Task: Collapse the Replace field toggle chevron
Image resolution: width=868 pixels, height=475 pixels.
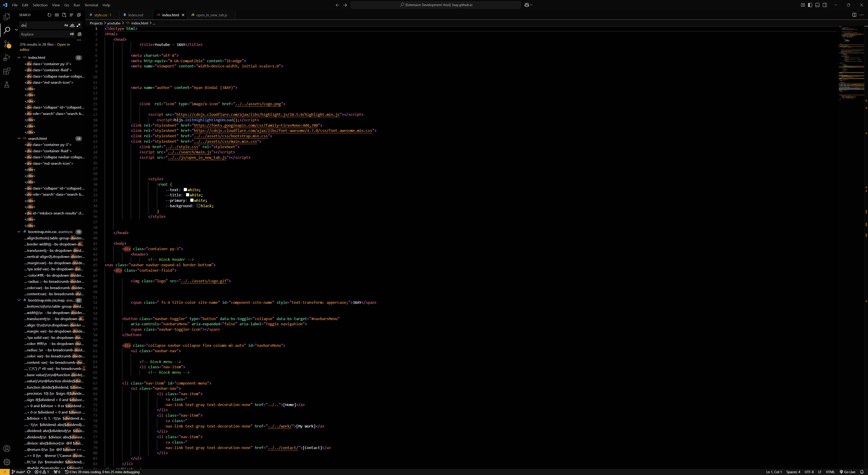Action: (x=16, y=30)
